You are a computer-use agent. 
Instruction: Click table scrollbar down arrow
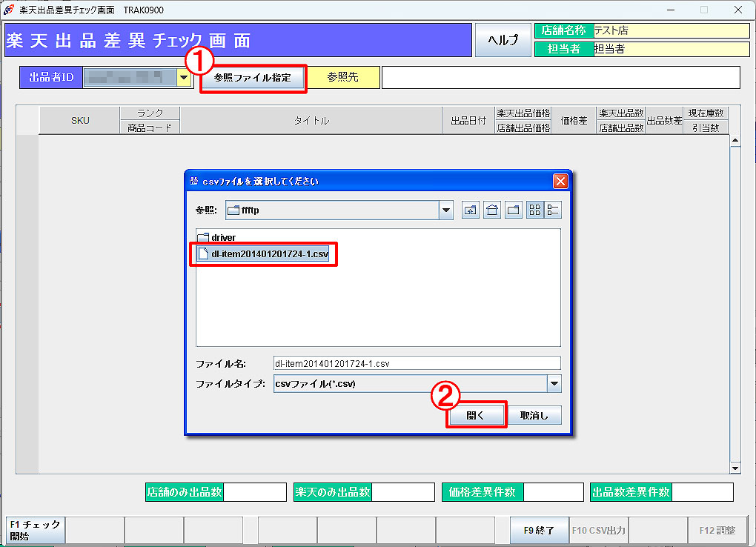735,468
